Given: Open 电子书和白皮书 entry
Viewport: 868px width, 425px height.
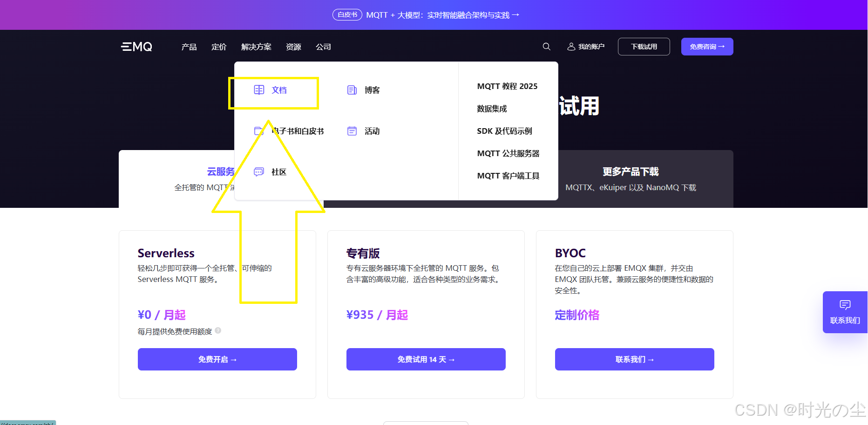Looking at the screenshot, I should (298, 131).
